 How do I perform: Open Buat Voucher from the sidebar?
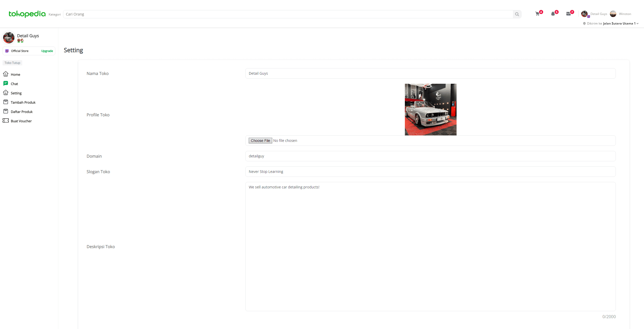21,121
